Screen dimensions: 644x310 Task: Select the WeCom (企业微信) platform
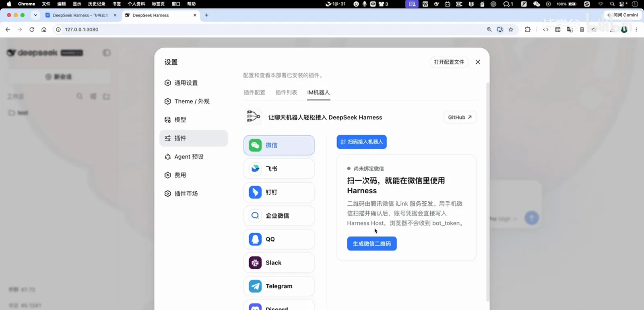[279, 216]
